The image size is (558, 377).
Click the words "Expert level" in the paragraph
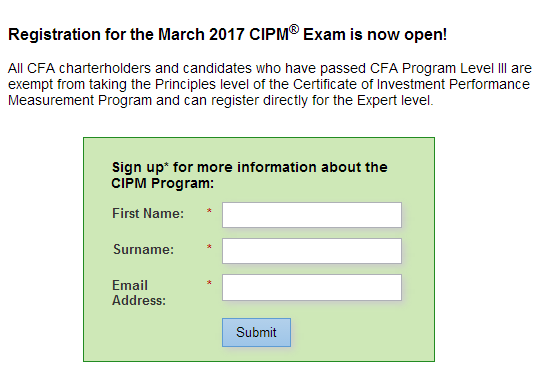click(x=395, y=100)
